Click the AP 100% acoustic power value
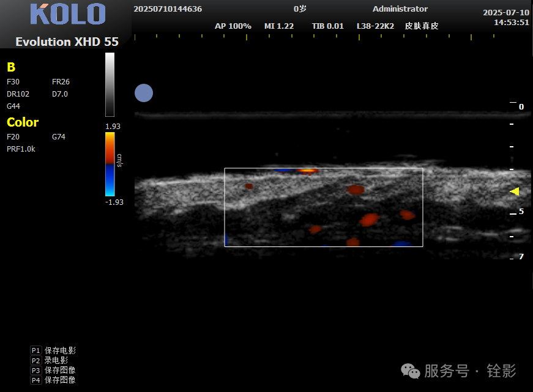533x392 pixels. (x=233, y=26)
